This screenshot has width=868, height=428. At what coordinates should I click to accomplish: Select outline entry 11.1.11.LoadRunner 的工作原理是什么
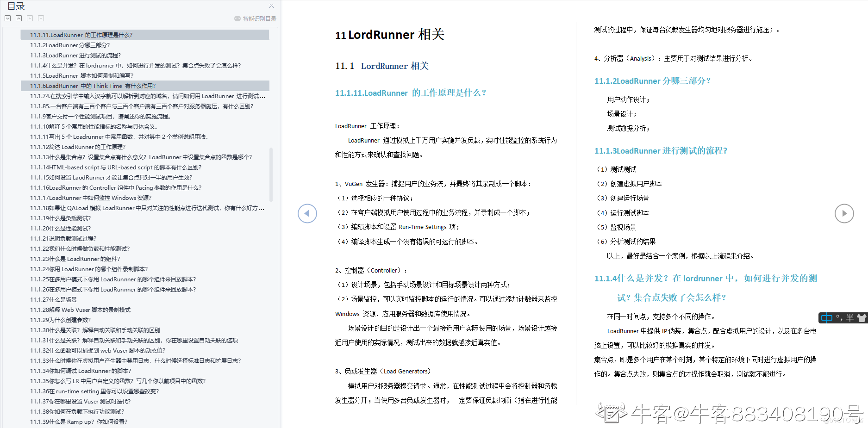coord(81,35)
